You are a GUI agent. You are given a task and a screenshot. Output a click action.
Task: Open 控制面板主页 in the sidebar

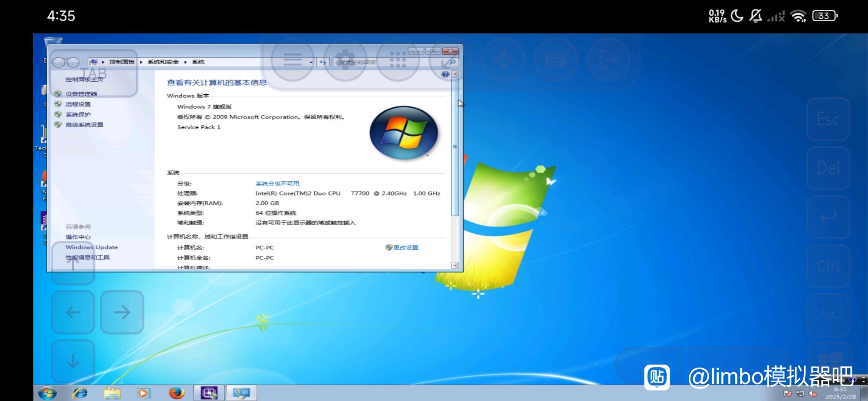(85, 80)
